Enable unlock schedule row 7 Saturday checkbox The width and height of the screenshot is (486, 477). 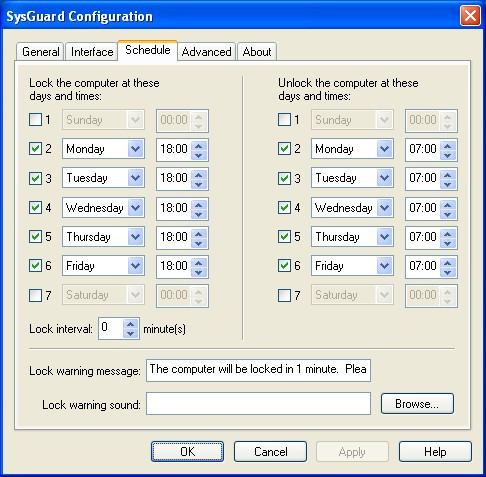(284, 295)
